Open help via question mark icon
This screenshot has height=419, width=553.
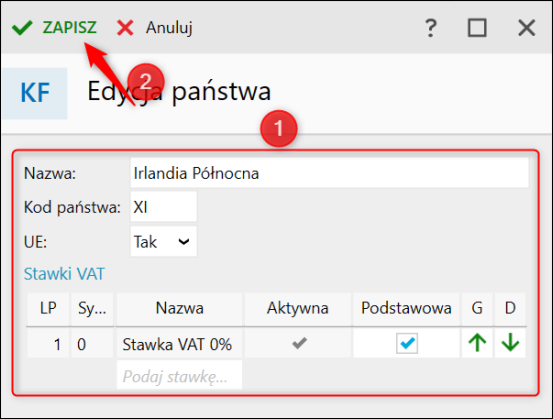430,28
